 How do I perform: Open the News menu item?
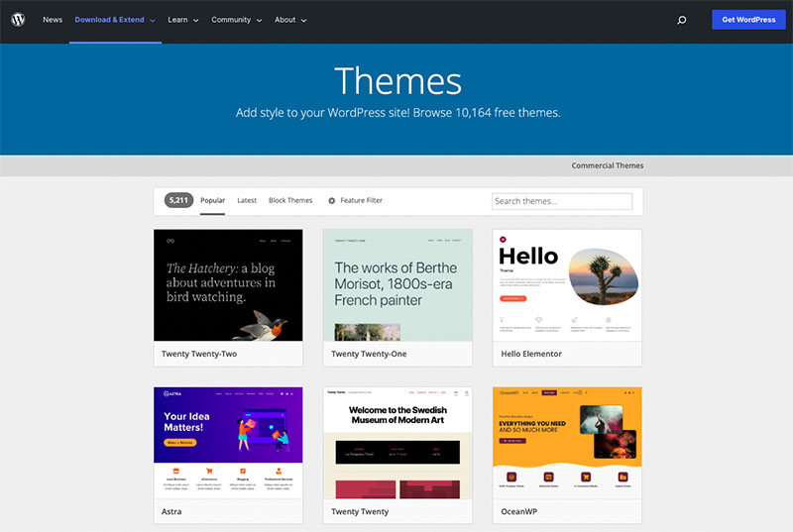coord(53,20)
